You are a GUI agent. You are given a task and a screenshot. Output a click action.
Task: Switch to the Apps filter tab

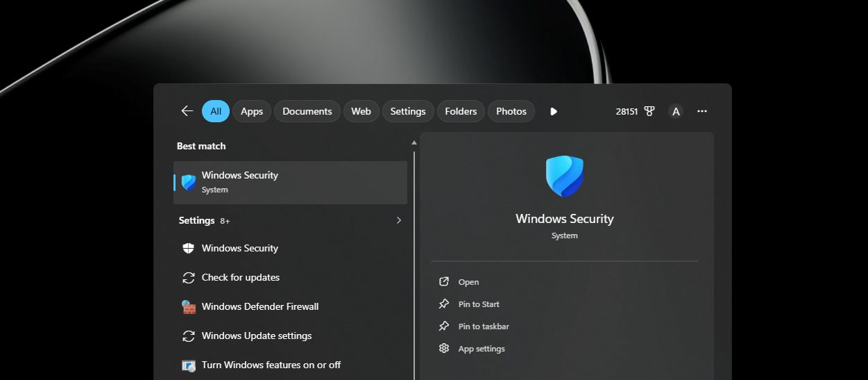pyautogui.click(x=252, y=111)
